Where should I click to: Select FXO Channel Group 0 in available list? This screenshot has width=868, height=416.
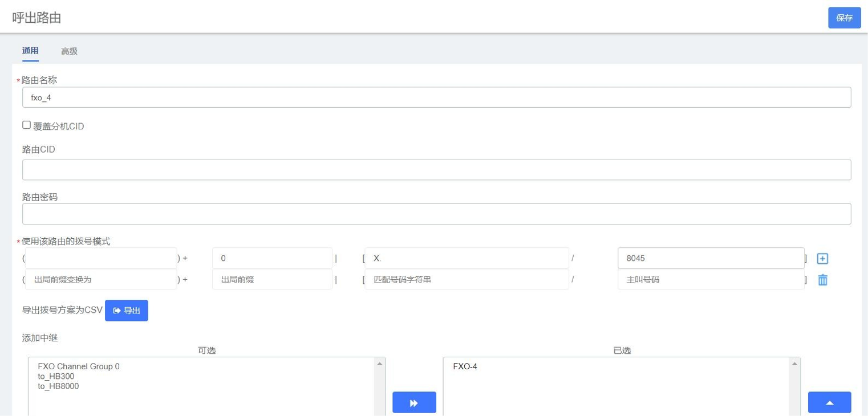tap(79, 366)
